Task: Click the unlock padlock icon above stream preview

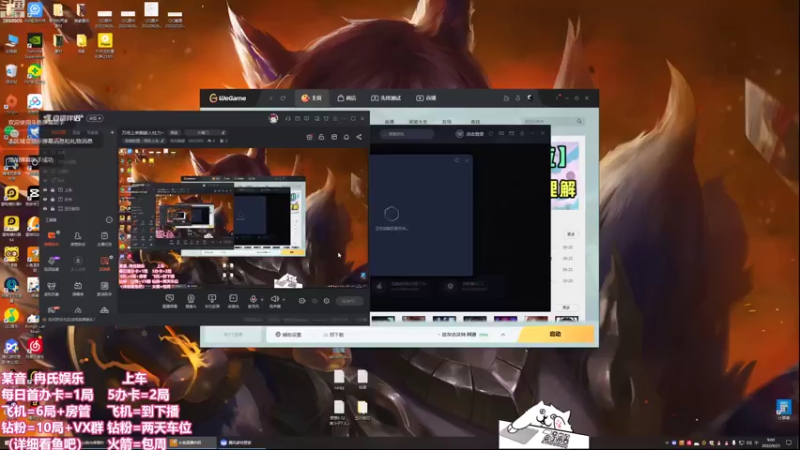Action: [x=321, y=137]
